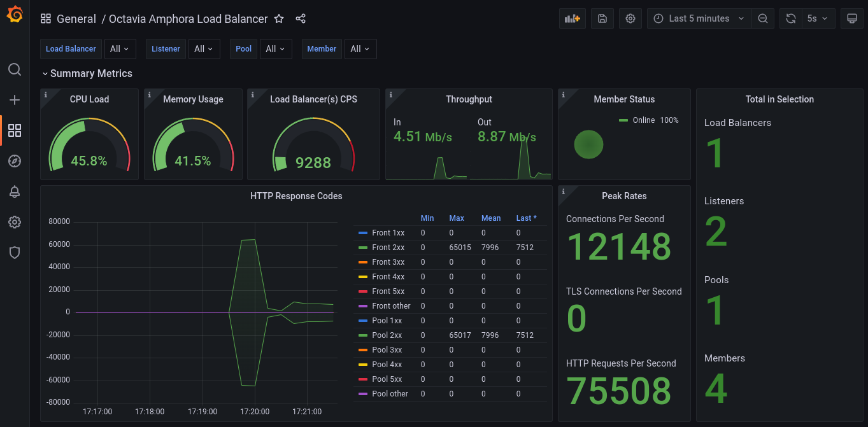The width and height of the screenshot is (868, 427).
Task: Toggle the Front 2xx series in legend
Action: [388, 248]
